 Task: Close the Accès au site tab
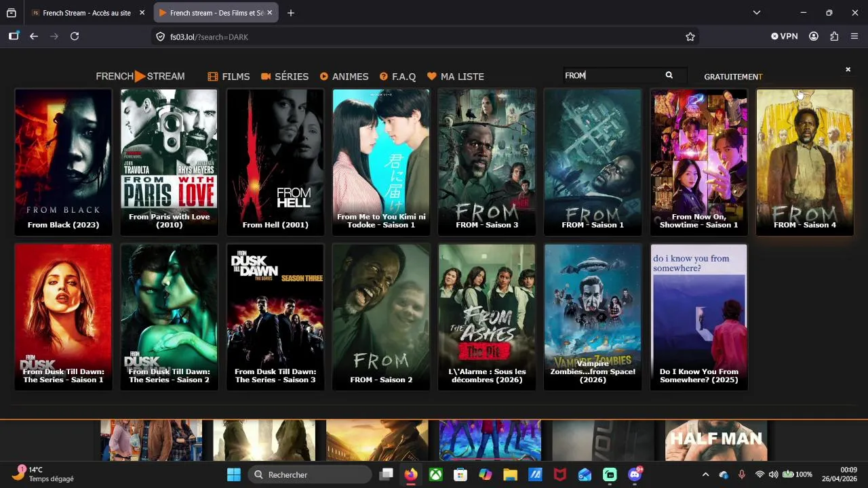point(142,13)
